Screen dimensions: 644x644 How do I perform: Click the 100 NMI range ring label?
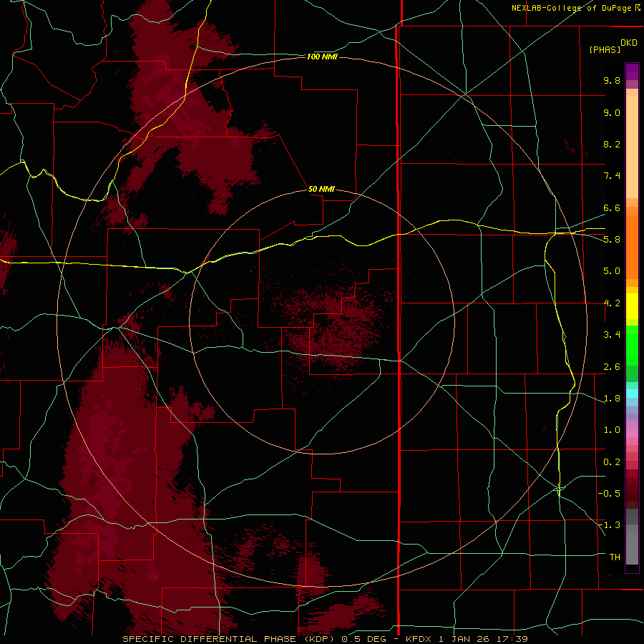pyautogui.click(x=322, y=57)
